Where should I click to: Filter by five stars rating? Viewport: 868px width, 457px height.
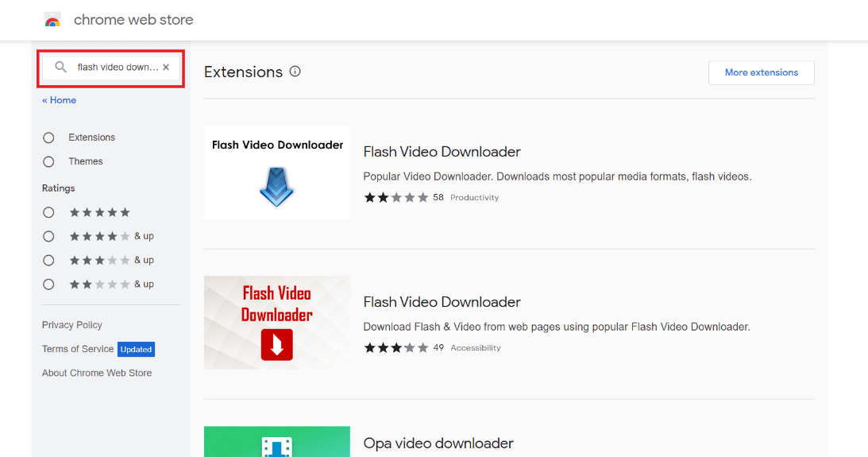coord(48,213)
